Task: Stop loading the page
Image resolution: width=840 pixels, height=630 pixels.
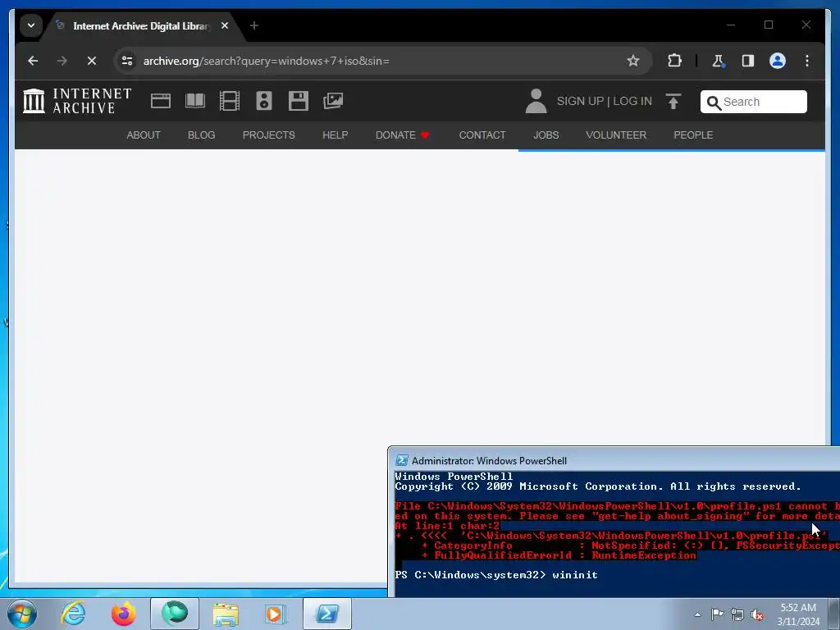Action: click(x=92, y=61)
